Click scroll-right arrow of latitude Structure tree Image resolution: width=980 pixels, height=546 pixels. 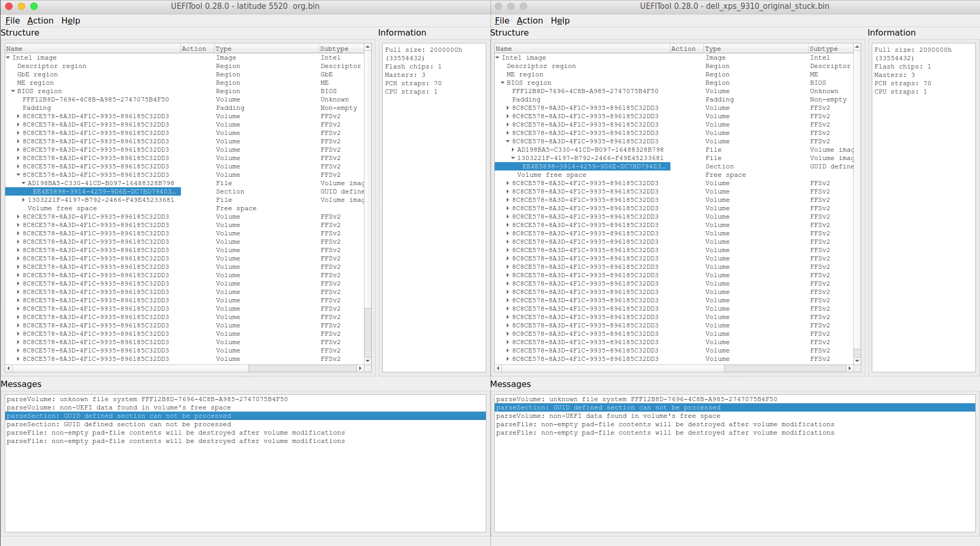pyautogui.click(x=360, y=368)
